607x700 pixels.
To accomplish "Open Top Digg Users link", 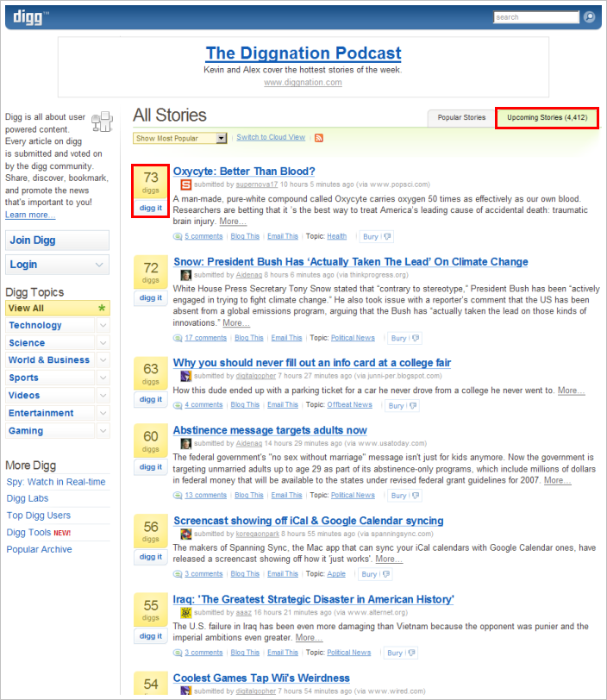I will tap(39, 516).
